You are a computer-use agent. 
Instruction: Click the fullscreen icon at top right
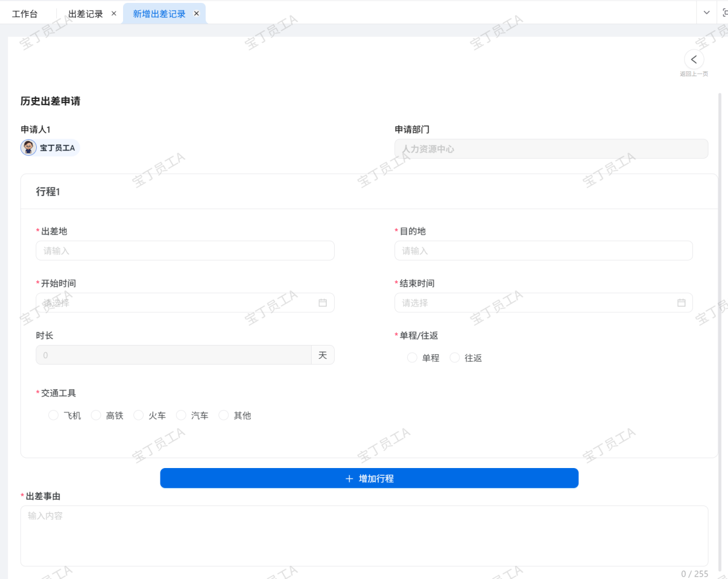click(725, 13)
